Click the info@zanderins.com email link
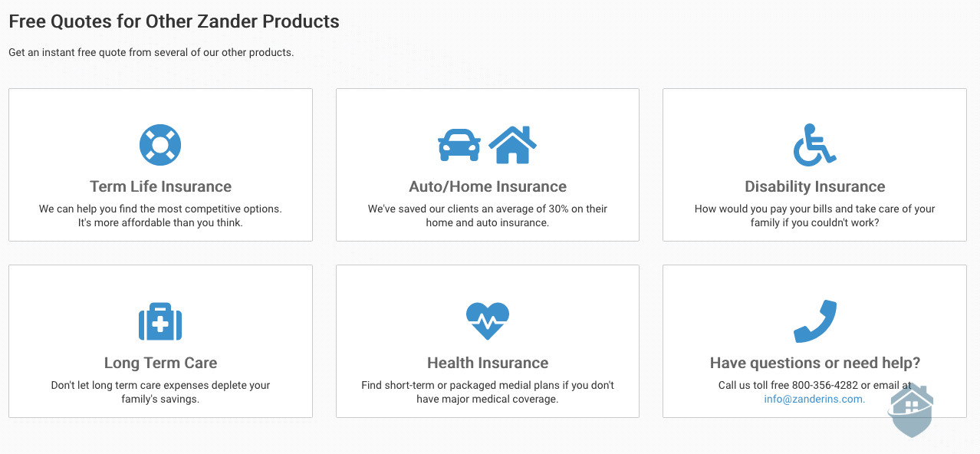 (x=814, y=400)
